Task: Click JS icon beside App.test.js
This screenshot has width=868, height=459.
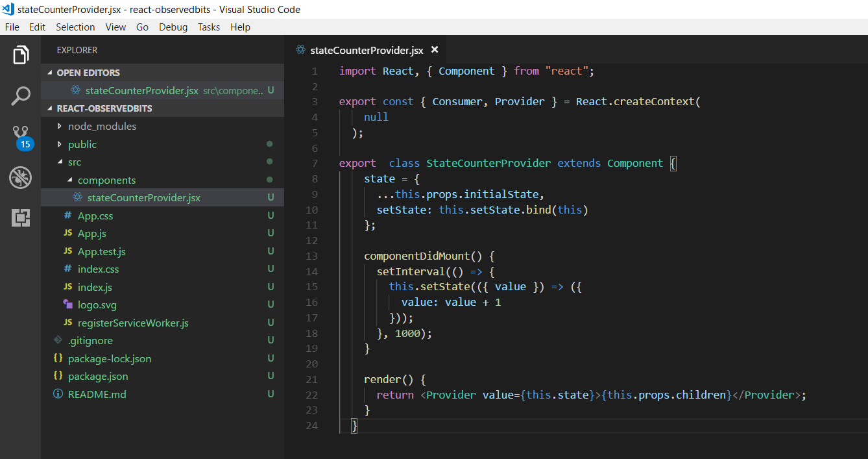Action: [67, 251]
